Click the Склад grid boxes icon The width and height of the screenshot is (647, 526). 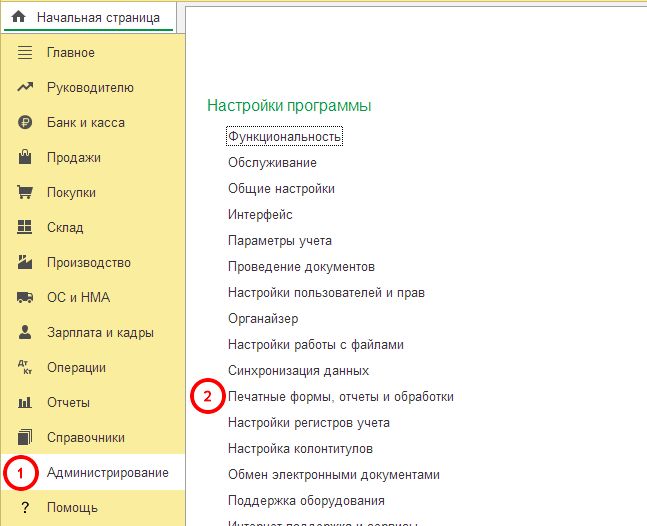25,227
